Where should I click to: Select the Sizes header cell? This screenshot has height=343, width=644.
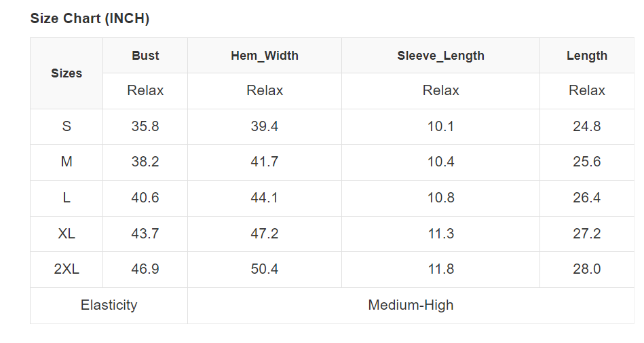click(67, 73)
